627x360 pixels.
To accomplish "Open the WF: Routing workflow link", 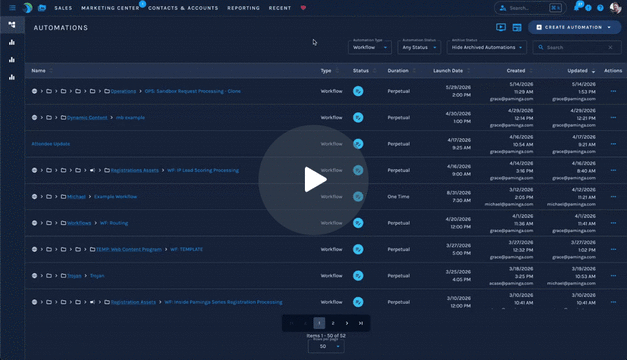I will (x=114, y=223).
